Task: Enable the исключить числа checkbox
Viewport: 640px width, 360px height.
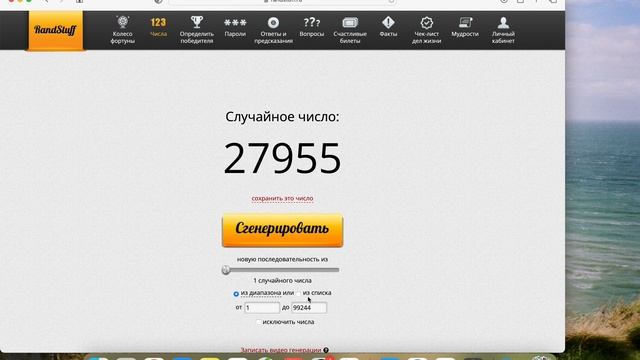Action: (259, 322)
